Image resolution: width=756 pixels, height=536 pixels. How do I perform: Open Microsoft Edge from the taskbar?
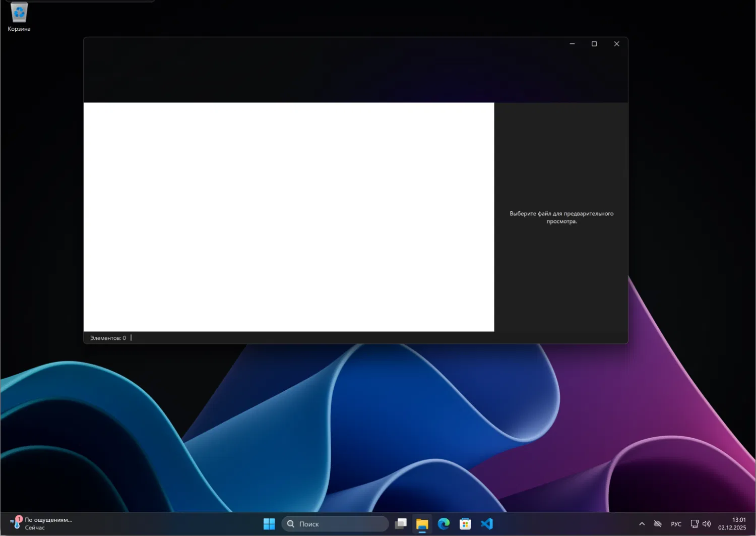(x=443, y=524)
